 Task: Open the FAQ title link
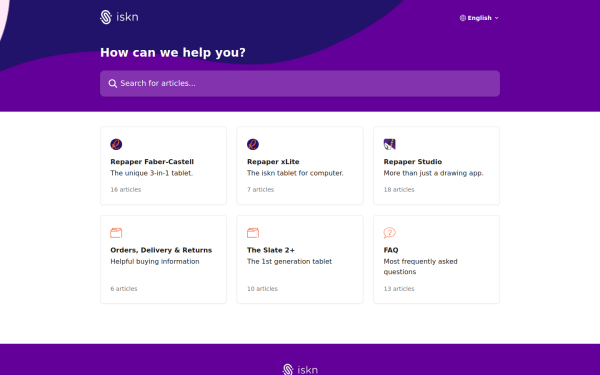tap(391, 250)
